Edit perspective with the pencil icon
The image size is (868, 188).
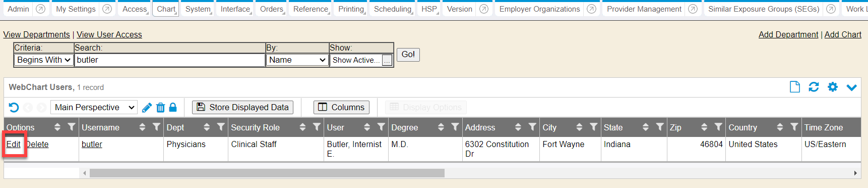pyautogui.click(x=147, y=108)
